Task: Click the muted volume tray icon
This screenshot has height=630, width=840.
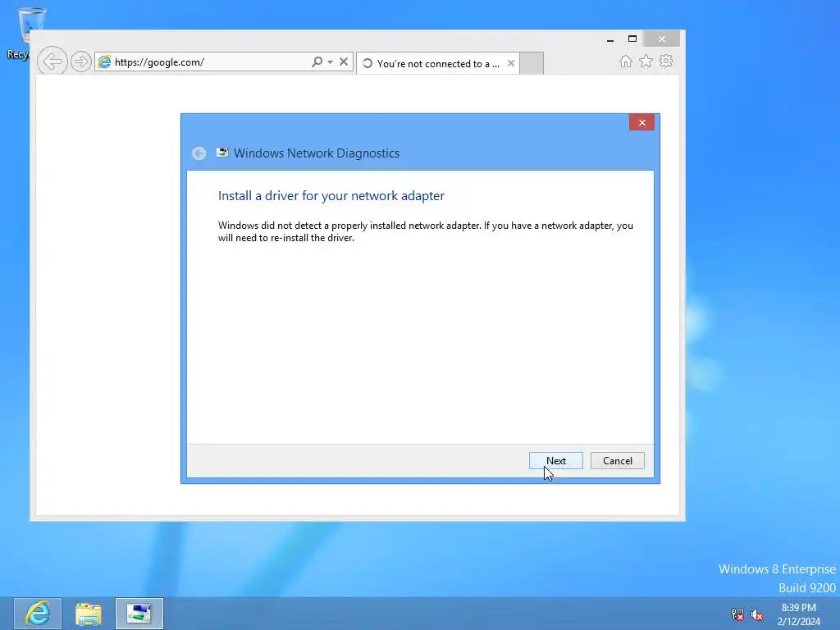Action: [757, 614]
